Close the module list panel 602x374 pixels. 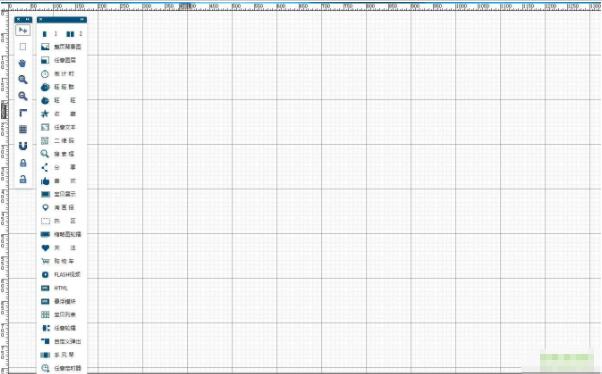point(41,19)
